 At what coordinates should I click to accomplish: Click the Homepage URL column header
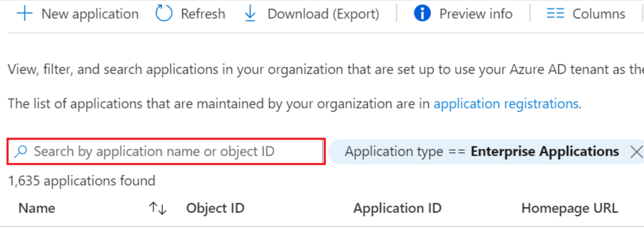pyautogui.click(x=569, y=208)
